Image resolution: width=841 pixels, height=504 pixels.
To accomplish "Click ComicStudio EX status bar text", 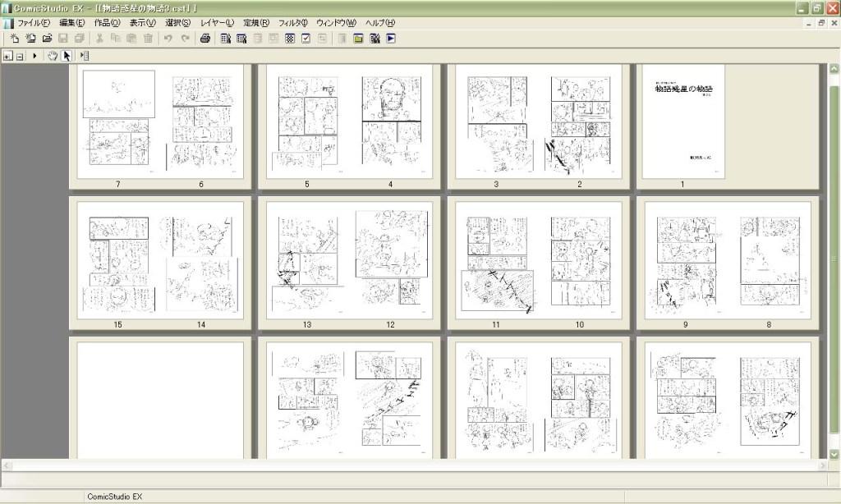I will pyautogui.click(x=115, y=497).
